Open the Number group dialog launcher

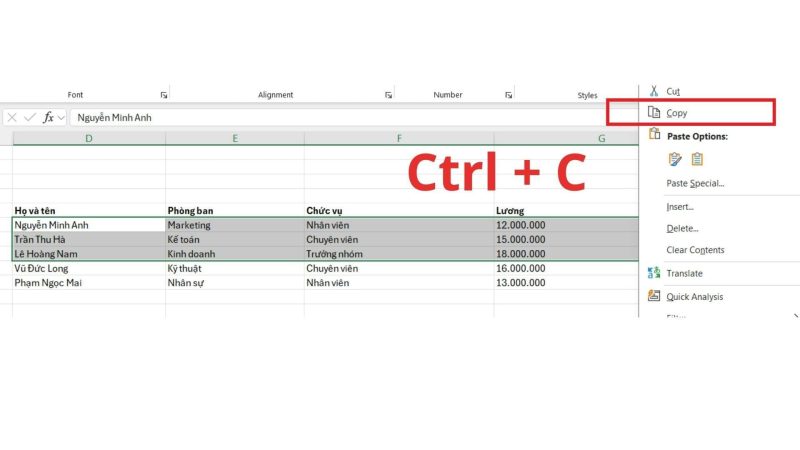(508, 95)
